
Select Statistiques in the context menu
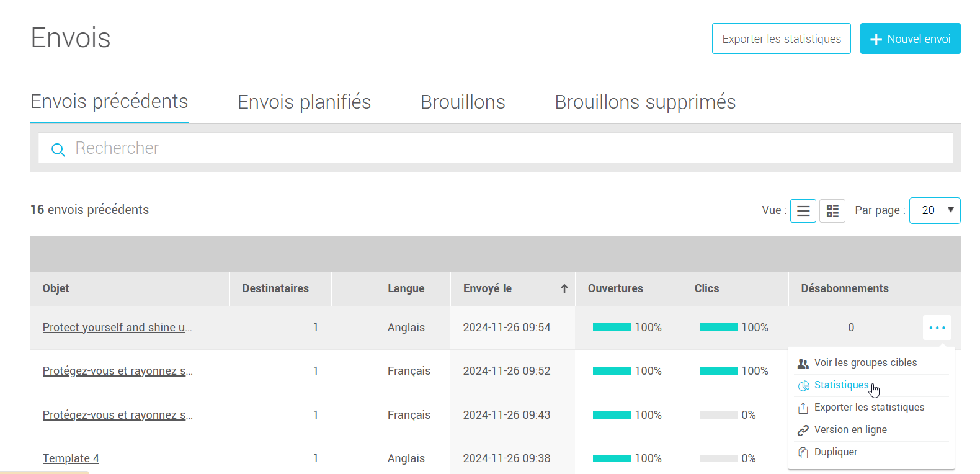pyautogui.click(x=842, y=385)
